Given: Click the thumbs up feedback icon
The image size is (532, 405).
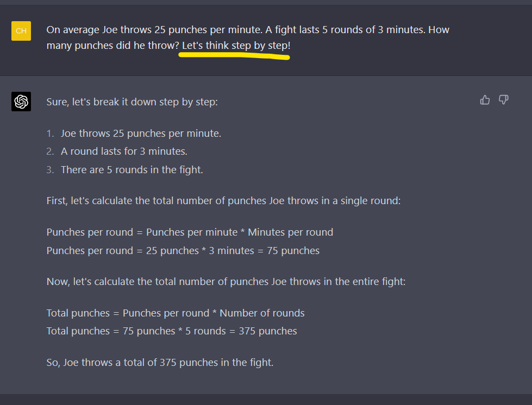Looking at the screenshot, I should (485, 100).
